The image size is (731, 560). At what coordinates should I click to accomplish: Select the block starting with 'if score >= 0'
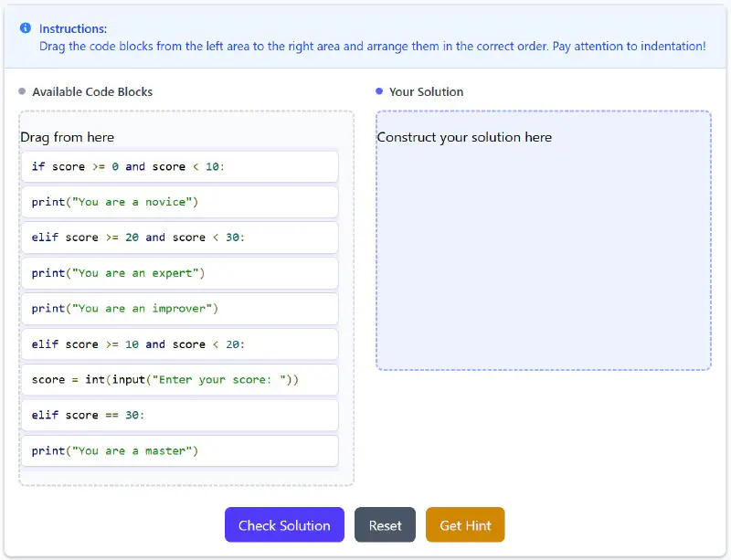[179, 166]
